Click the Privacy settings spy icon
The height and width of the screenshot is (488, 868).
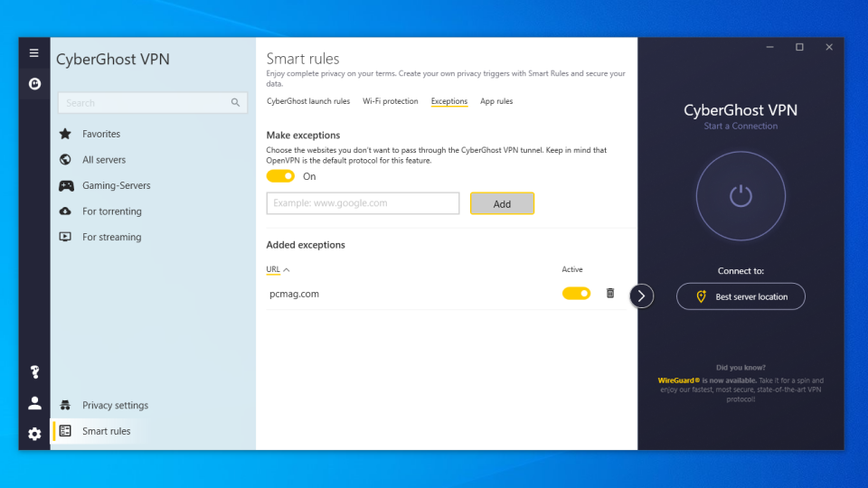point(65,405)
